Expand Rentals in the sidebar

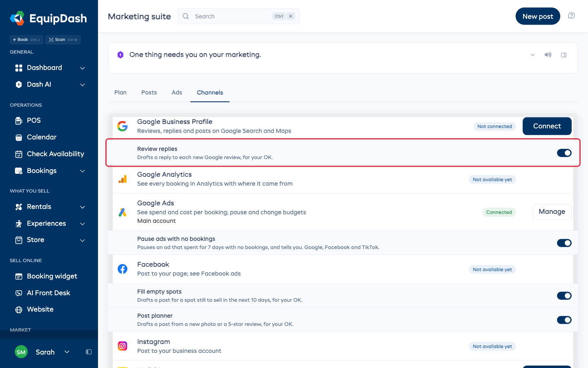click(x=82, y=207)
